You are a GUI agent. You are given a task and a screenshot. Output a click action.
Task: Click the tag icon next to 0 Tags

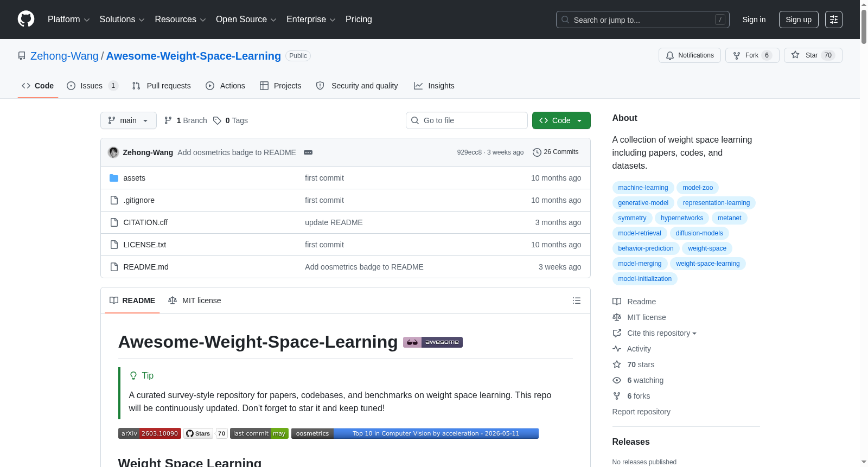tap(217, 120)
